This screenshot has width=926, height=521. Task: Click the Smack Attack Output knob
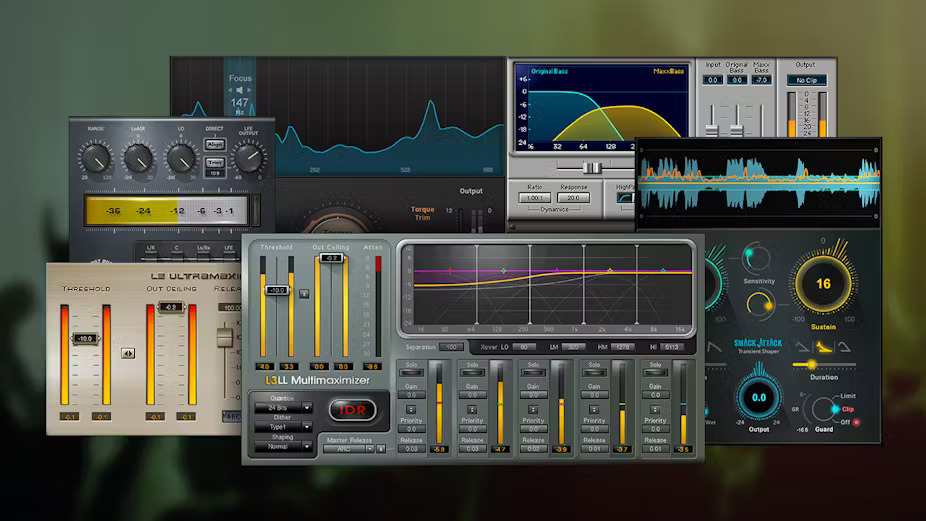click(759, 398)
